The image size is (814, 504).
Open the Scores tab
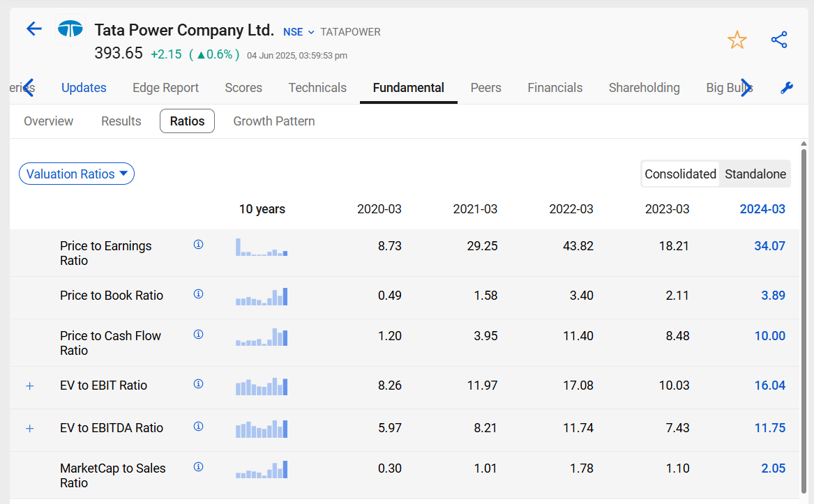tap(243, 88)
